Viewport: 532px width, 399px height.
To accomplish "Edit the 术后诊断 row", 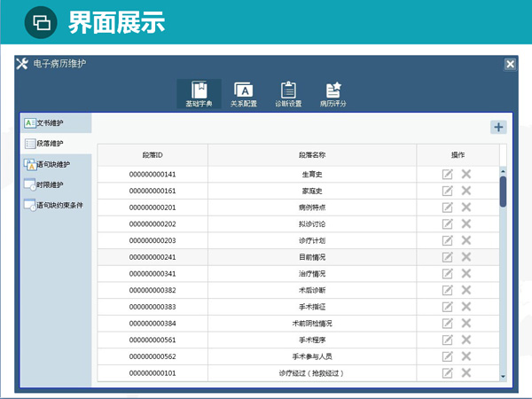I will (447, 290).
